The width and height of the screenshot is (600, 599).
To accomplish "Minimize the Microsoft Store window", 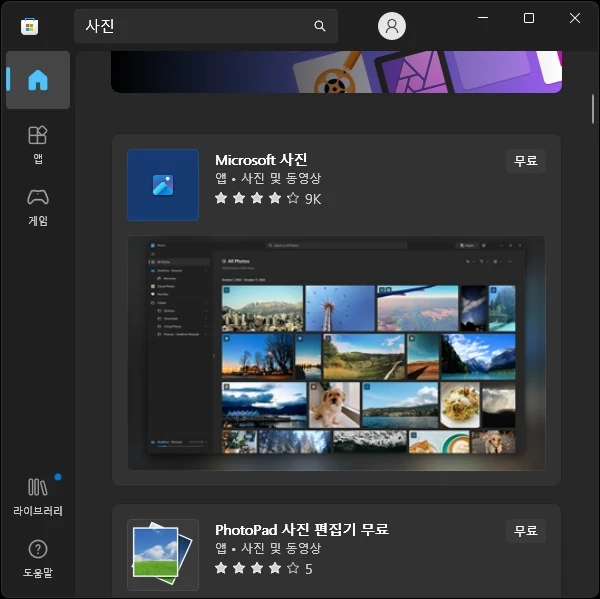I will pos(483,18).
